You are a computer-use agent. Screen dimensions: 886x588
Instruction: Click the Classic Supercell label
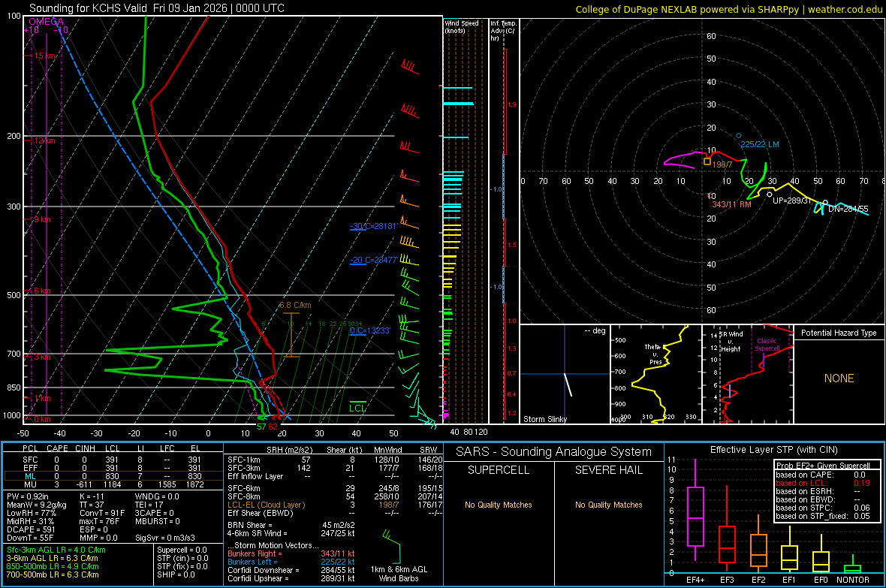[x=767, y=345]
